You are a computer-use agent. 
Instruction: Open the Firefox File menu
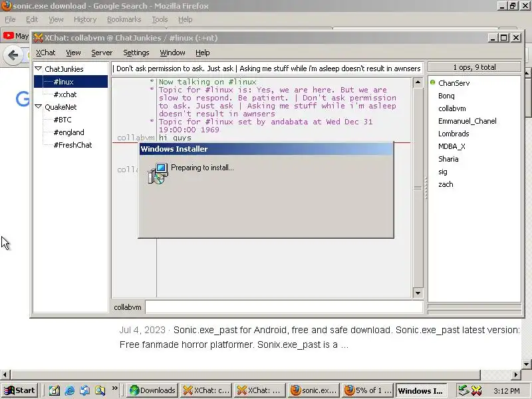[10, 19]
